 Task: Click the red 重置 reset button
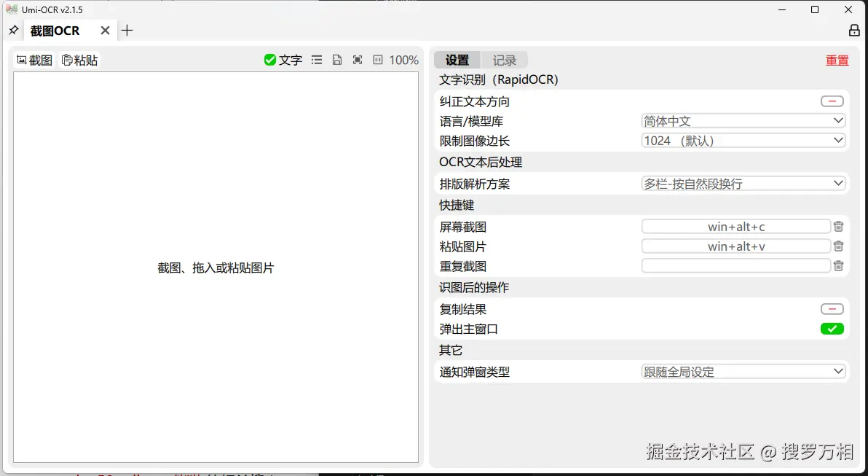pyautogui.click(x=837, y=61)
